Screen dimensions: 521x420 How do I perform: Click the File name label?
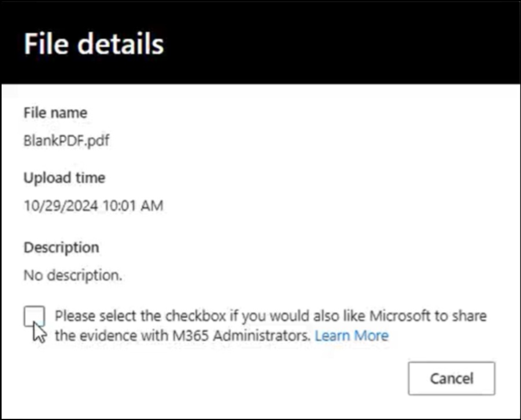click(x=55, y=113)
